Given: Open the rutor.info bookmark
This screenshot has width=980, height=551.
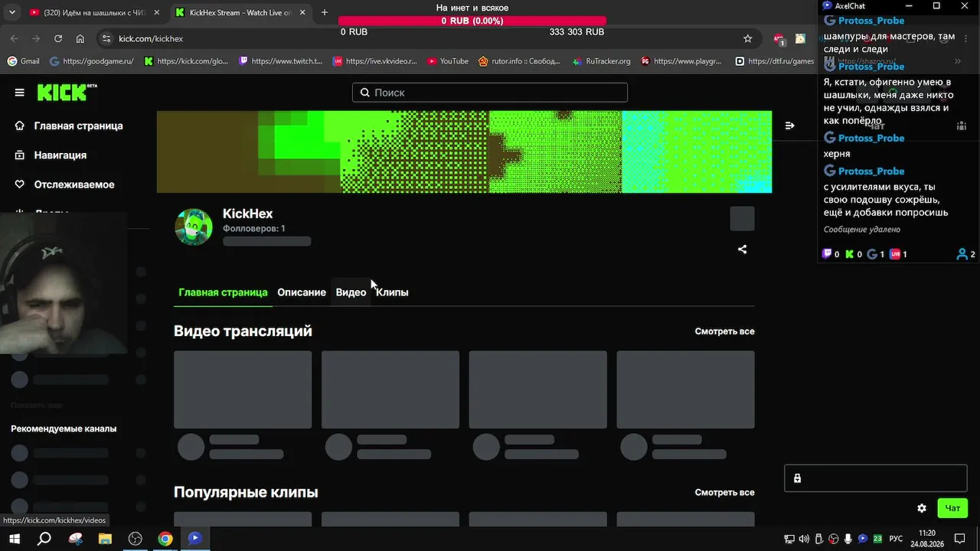Looking at the screenshot, I should (x=519, y=61).
